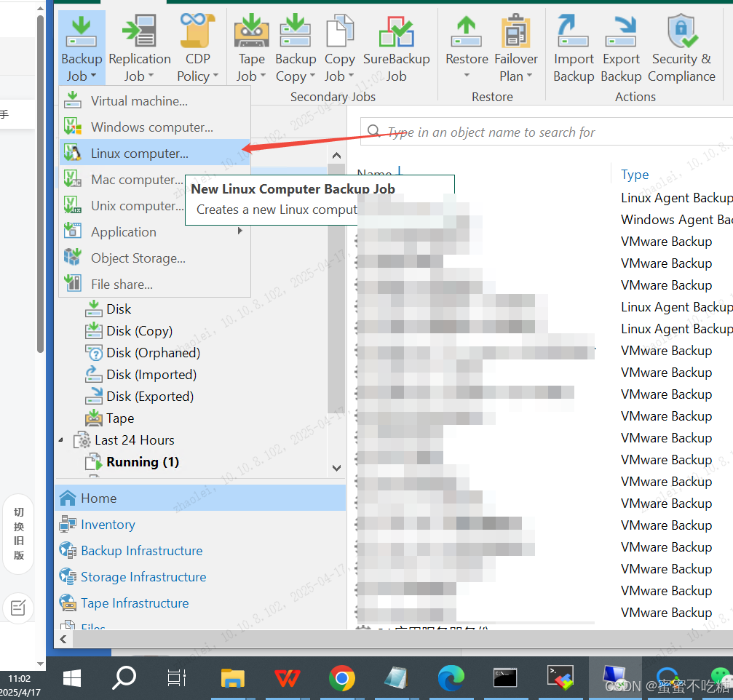Choose File share... menu entry
733x700 pixels.
pyautogui.click(x=155, y=284)
